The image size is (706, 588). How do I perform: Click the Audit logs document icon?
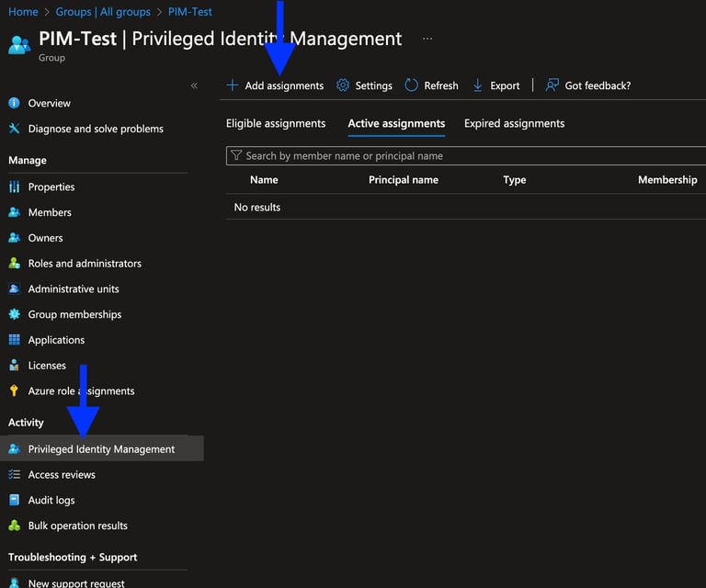pos(15,500)
